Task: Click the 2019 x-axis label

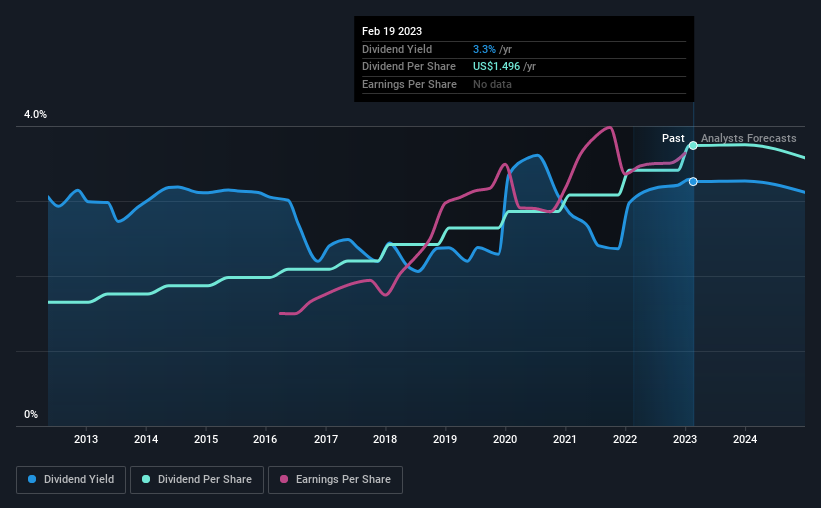Action: (x=445, y=439)
